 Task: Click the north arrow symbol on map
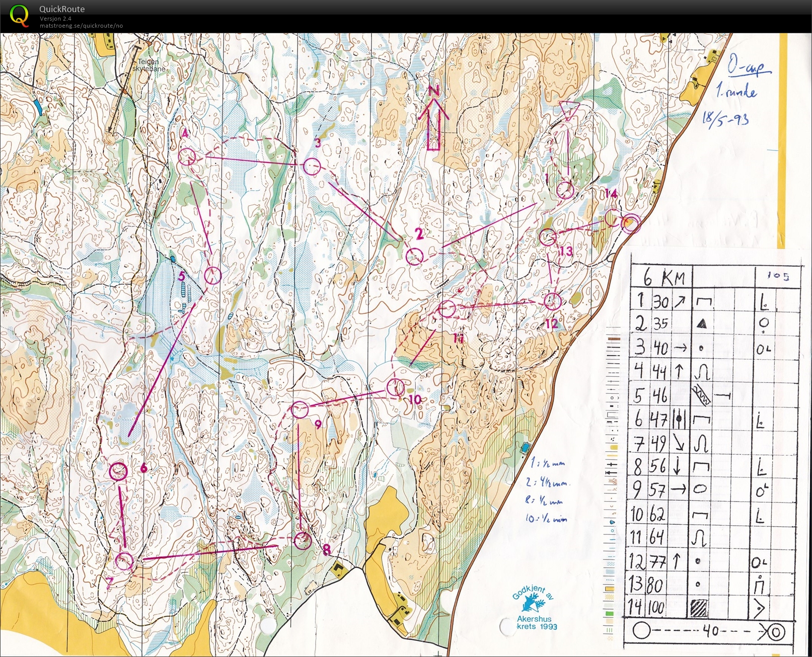[x=434, y=118]
